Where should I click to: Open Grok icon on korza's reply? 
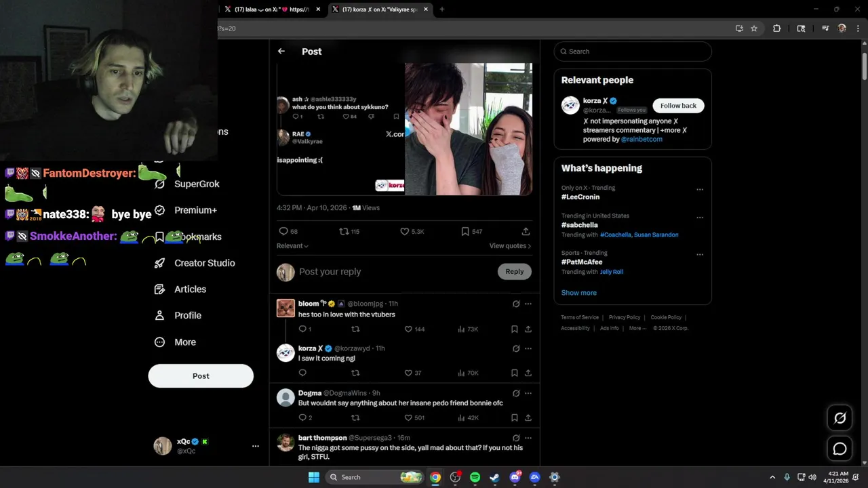516,348
